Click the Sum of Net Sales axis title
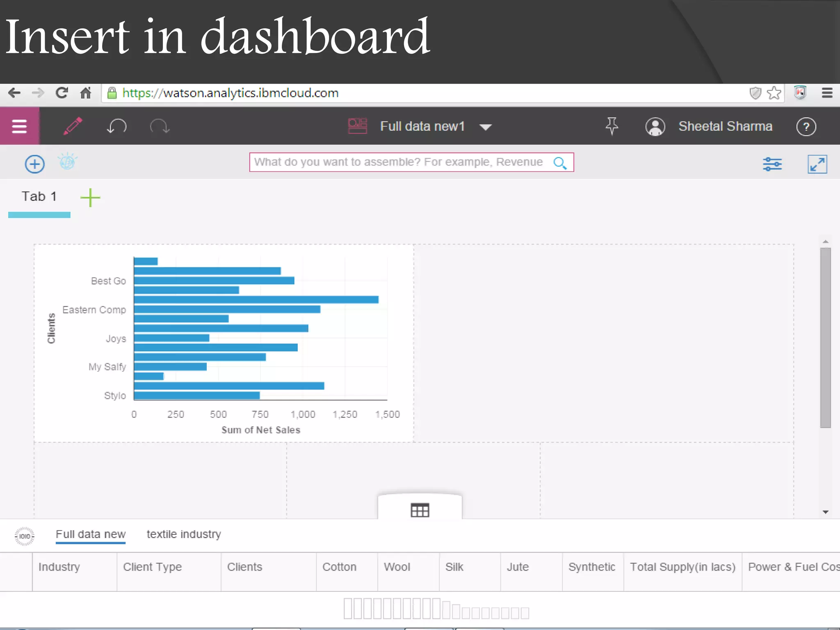The height and width of the screenshot is (630, 840). pyautogui.click(x=261, y=430)
